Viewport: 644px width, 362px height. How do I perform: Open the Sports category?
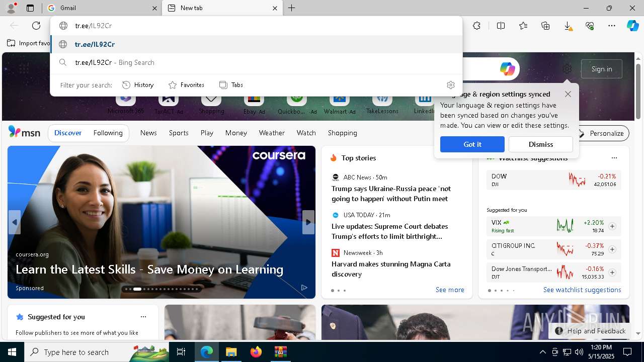[179, 133]
